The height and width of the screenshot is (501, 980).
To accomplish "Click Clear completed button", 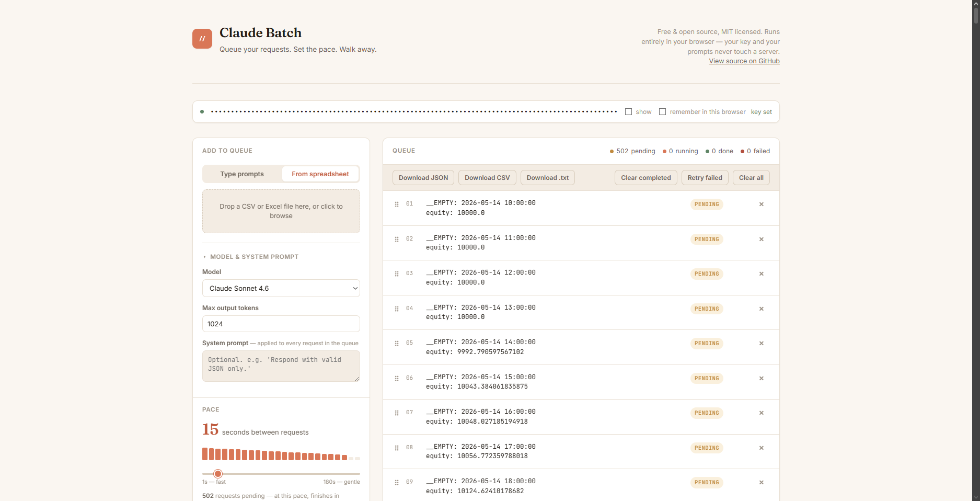I will pyautogui.click(x=646, y=178).
